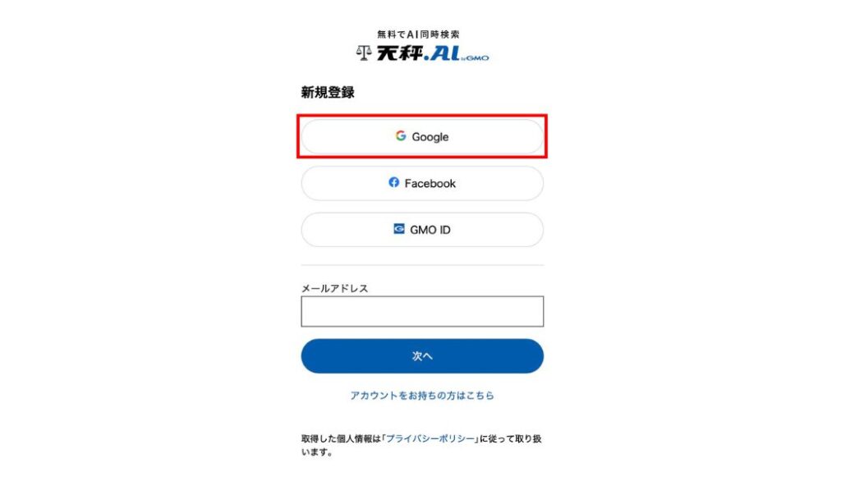Image resolution: width=841 pixels, height=504 pixels.
Task: Choose GMO ID sign-up button
Action: (x=422, y=230)
